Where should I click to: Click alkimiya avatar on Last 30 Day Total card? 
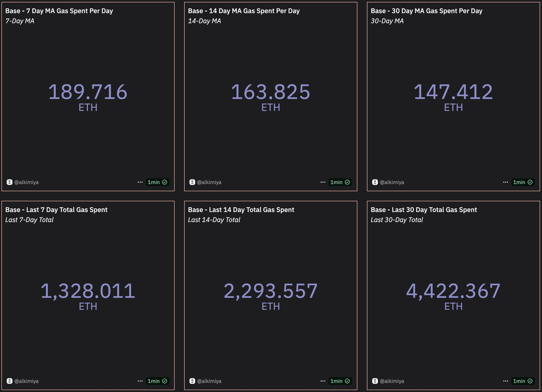[375, 381]
